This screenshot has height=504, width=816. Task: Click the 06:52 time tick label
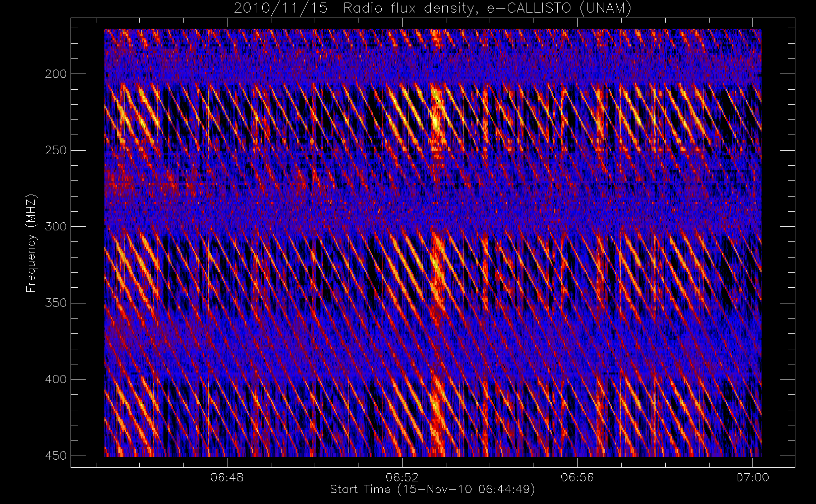click(x=402, y=477)
